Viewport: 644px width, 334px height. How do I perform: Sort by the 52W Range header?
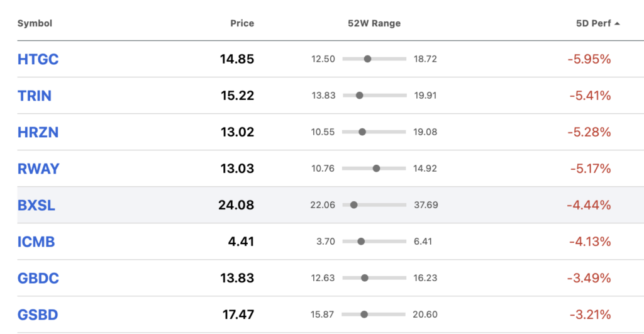(x=374, y=23)
